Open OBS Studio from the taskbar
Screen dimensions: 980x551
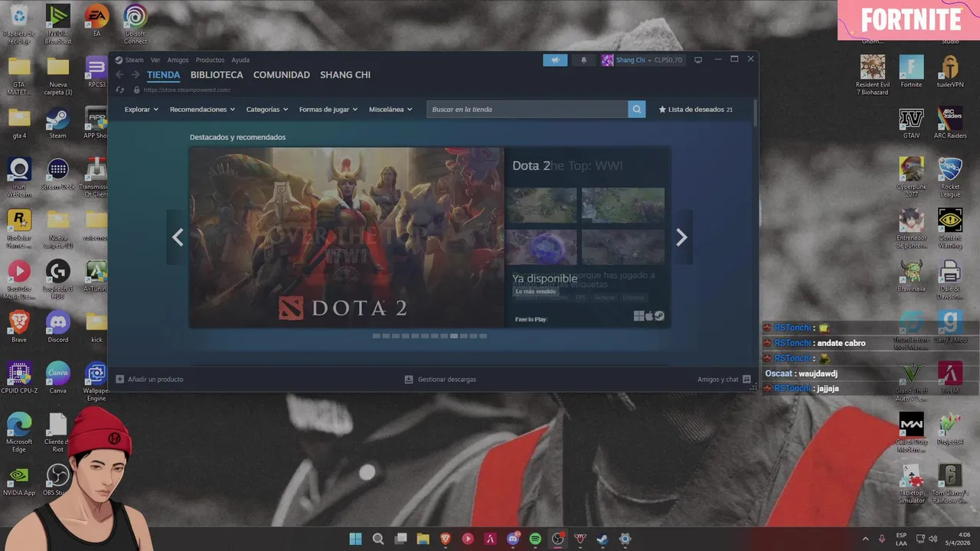click(558, 539)
